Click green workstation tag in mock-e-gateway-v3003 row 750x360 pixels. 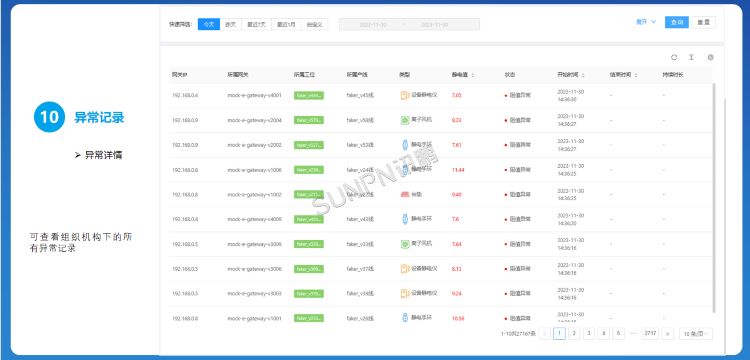coord(309,293)
